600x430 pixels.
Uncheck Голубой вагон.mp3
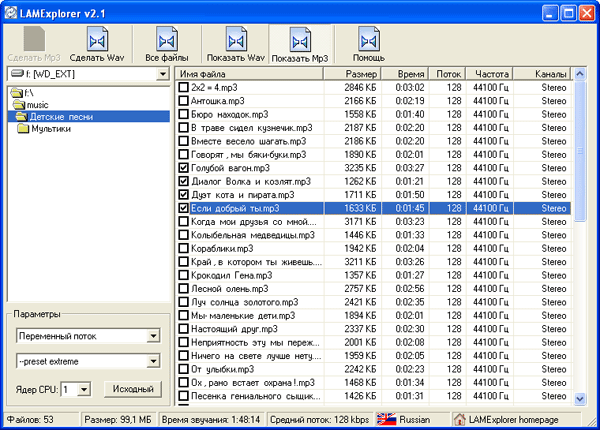[x=184, y=168]
